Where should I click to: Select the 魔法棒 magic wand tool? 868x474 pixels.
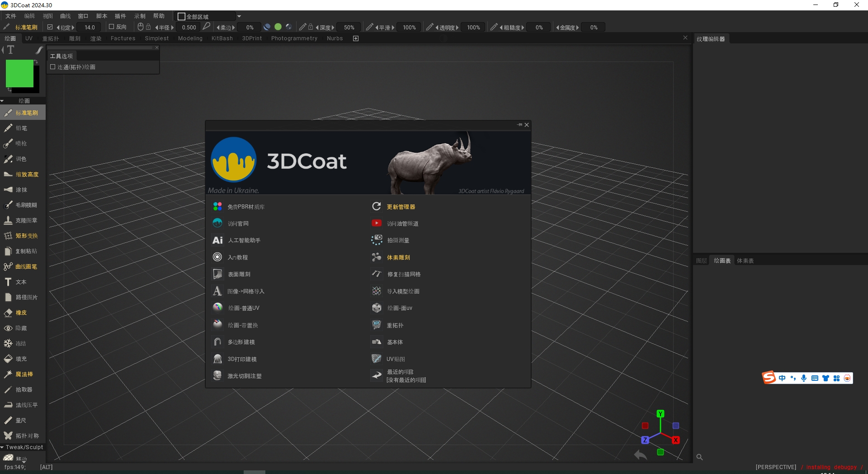(x=23, y=374)
